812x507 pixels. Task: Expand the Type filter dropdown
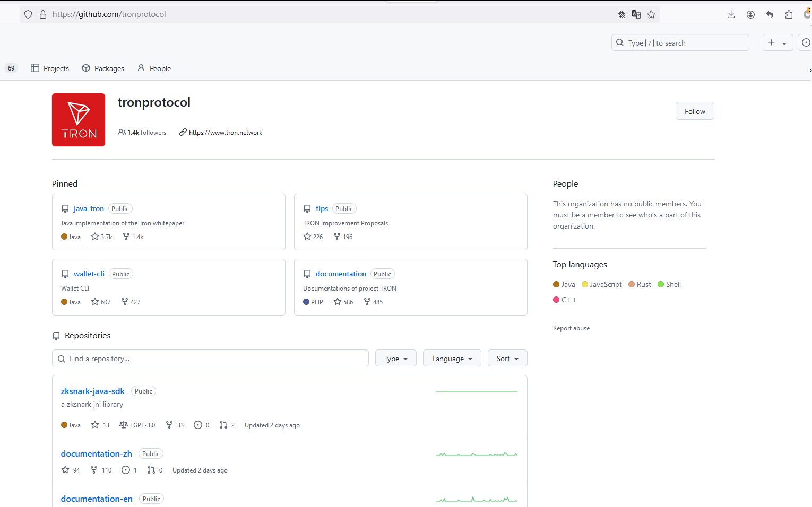coord(395,359)
